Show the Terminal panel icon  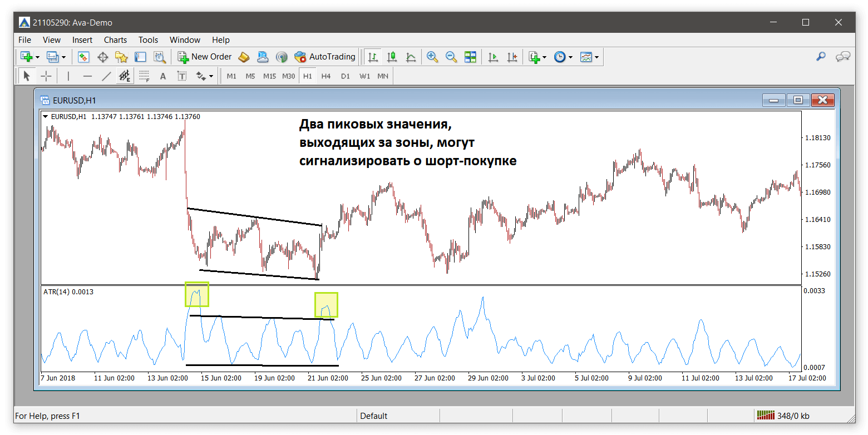[140, 57]
